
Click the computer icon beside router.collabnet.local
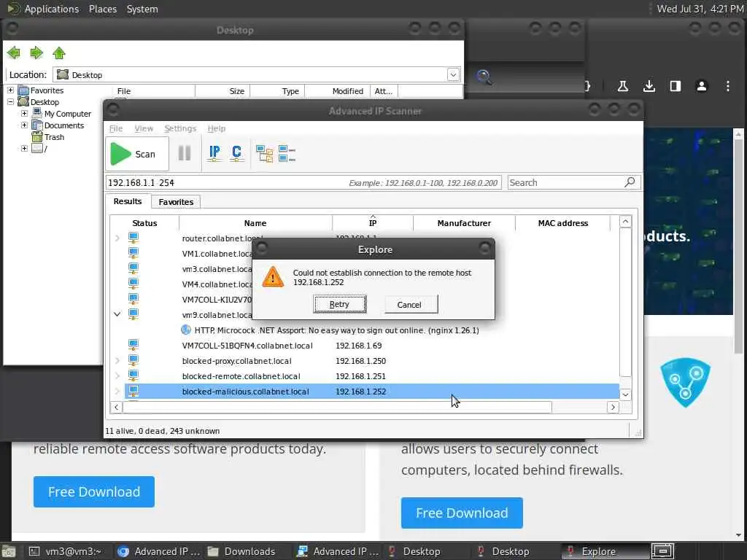click(x=133, y=238)
